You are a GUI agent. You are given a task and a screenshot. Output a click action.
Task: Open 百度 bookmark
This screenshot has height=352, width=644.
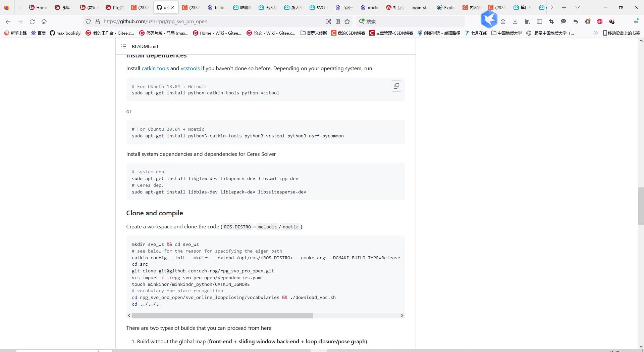(38, 33)
